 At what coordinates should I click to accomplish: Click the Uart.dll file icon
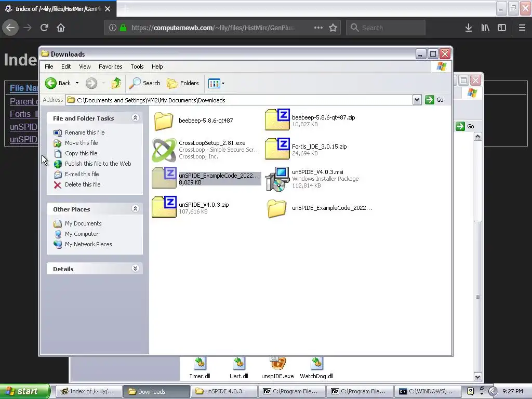tap(239, 363)
